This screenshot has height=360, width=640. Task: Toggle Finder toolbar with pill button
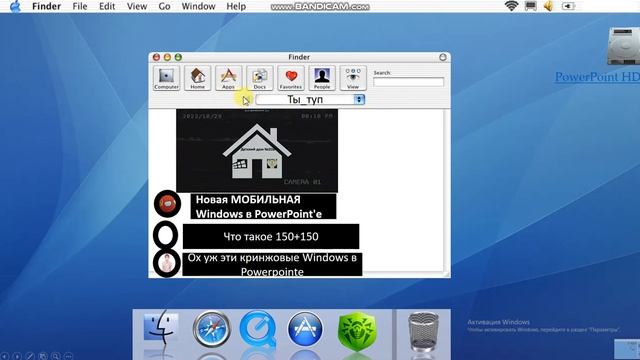443,57
